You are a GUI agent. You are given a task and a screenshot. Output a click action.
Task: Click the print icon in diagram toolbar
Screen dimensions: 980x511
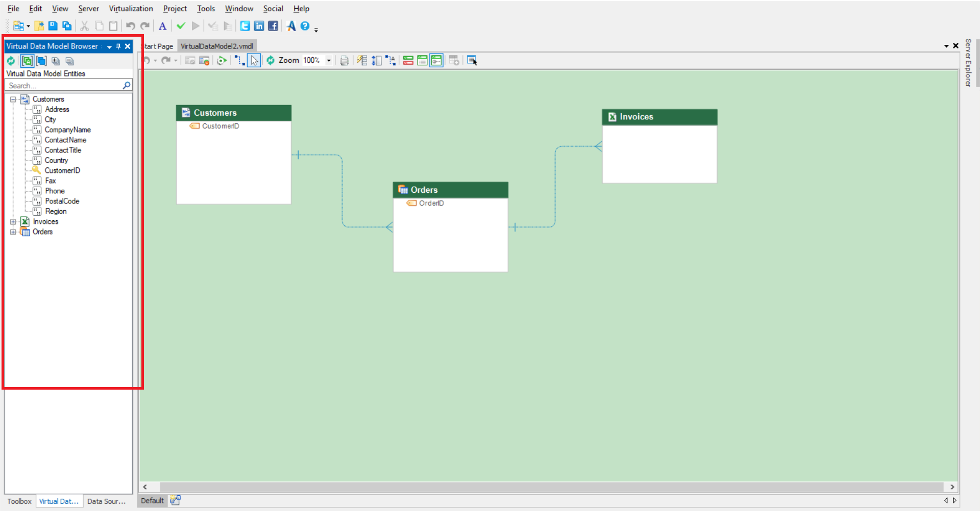[x=345, y=61]
